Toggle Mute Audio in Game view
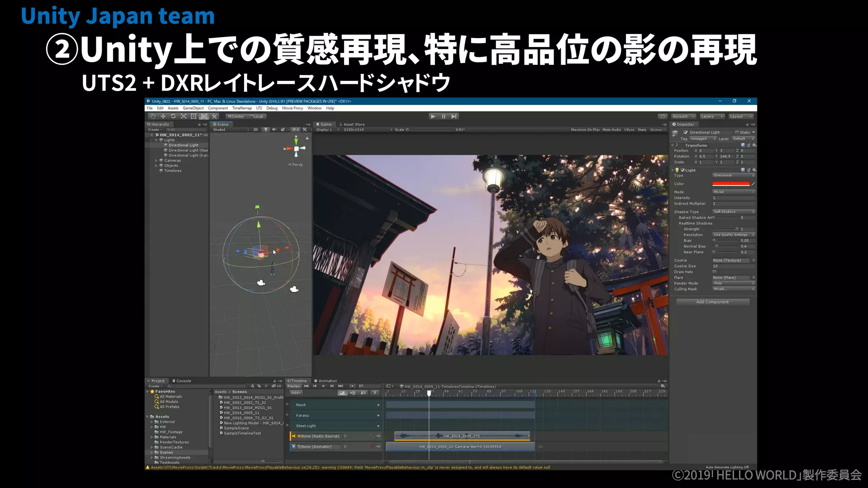 pyautogui.click(x=612, y=130)
